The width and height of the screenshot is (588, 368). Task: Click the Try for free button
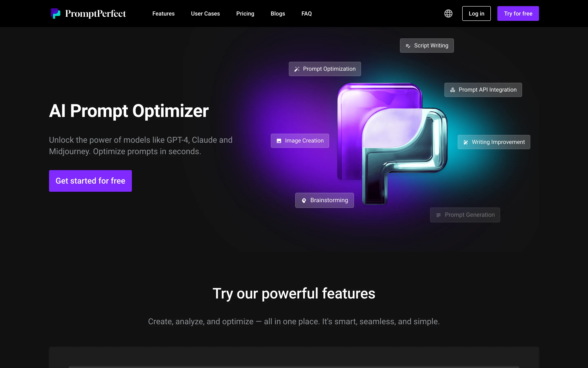(x=518, y=13)
